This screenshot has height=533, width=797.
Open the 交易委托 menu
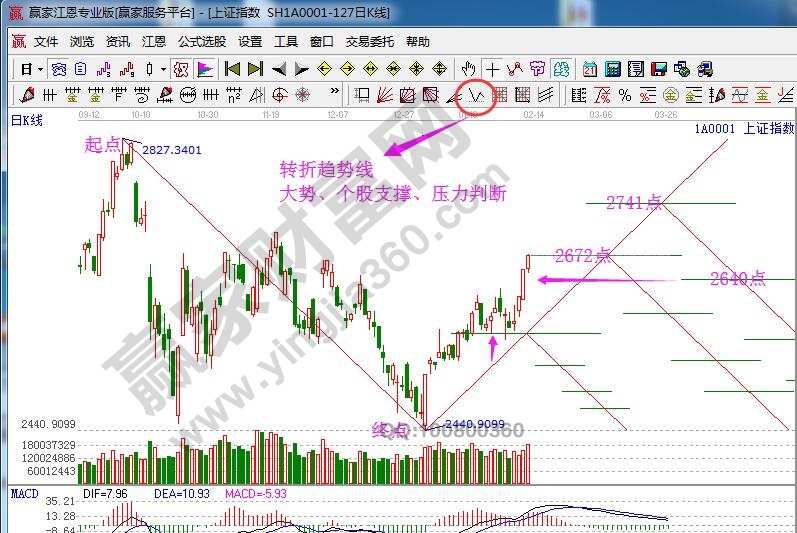point(370,42)
